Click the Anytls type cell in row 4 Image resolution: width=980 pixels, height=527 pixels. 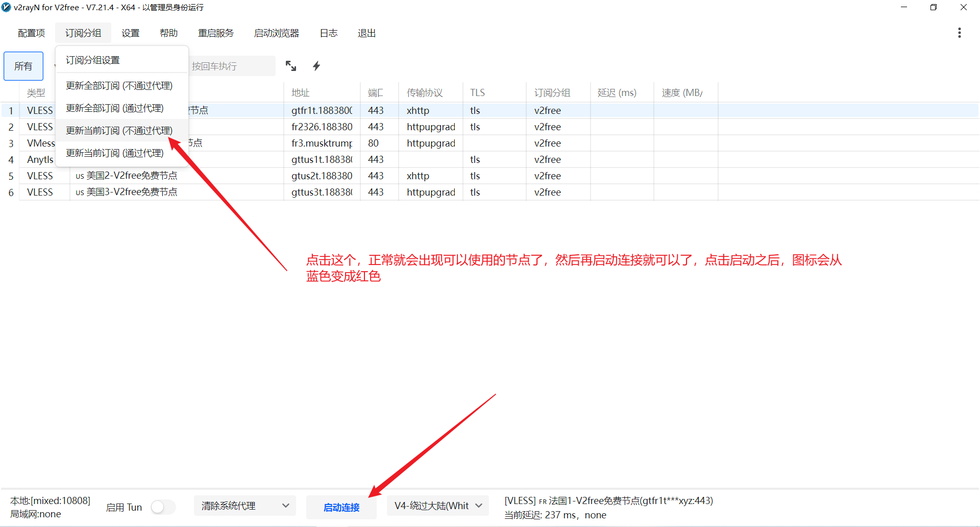click(x=40, y=159)
